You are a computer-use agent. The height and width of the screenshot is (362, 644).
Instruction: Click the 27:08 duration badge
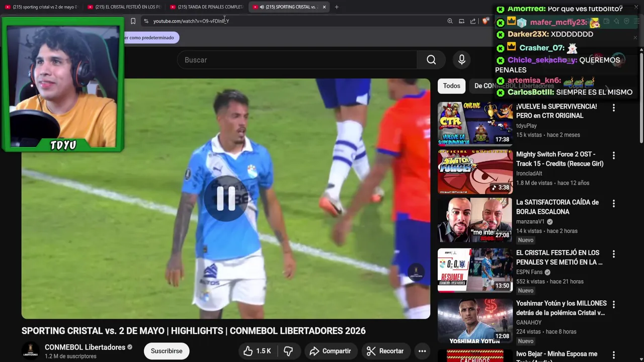[x=502, y=235]
